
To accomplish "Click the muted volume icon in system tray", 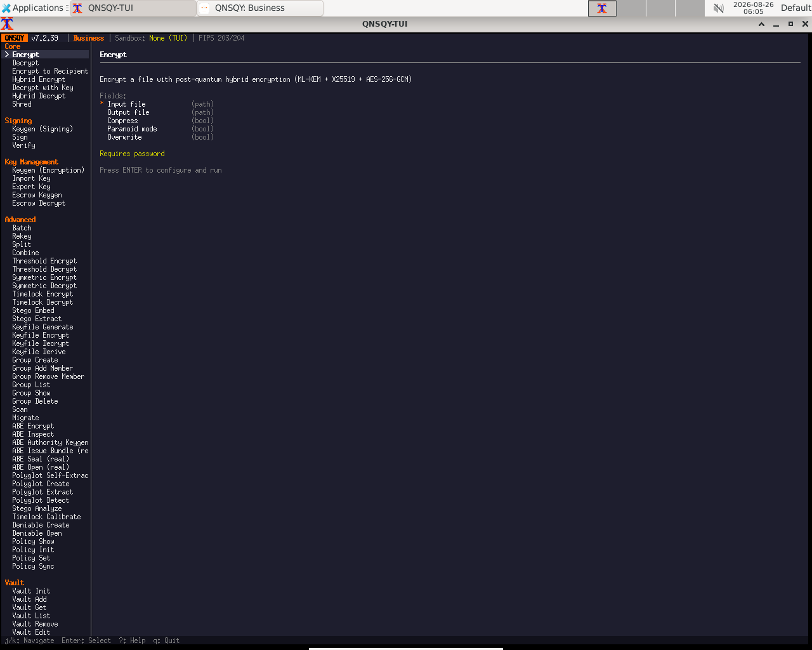I will [x=718, y=8].
